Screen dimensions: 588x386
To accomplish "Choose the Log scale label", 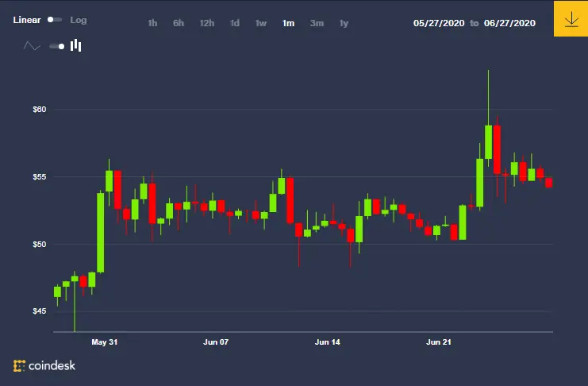I will point(79,20).
